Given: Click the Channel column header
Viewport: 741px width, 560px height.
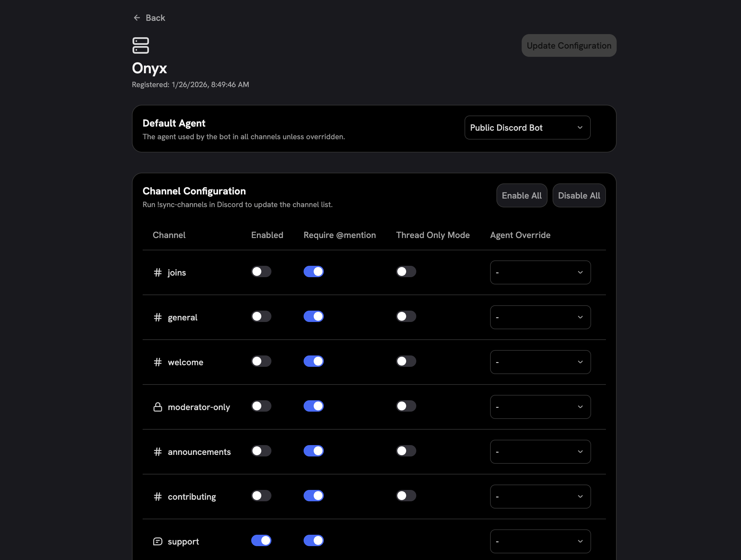Looking at the screenshot, I should click(169, 235).
